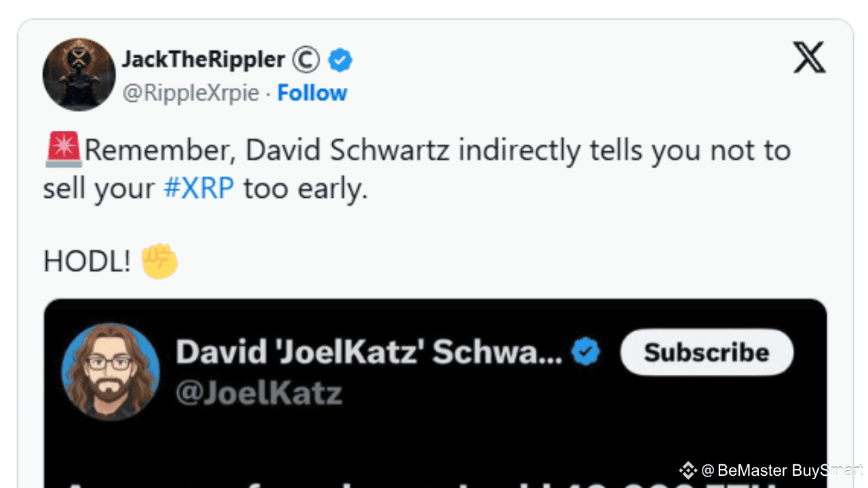This screenshot has width=868, height=488.
Task: Click the BeMaster BuySmart watermark logo
Action: point(688,470)
